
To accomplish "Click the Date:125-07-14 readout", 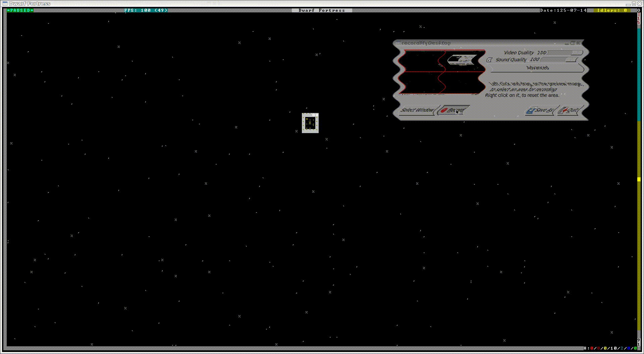I will [563, 10].
